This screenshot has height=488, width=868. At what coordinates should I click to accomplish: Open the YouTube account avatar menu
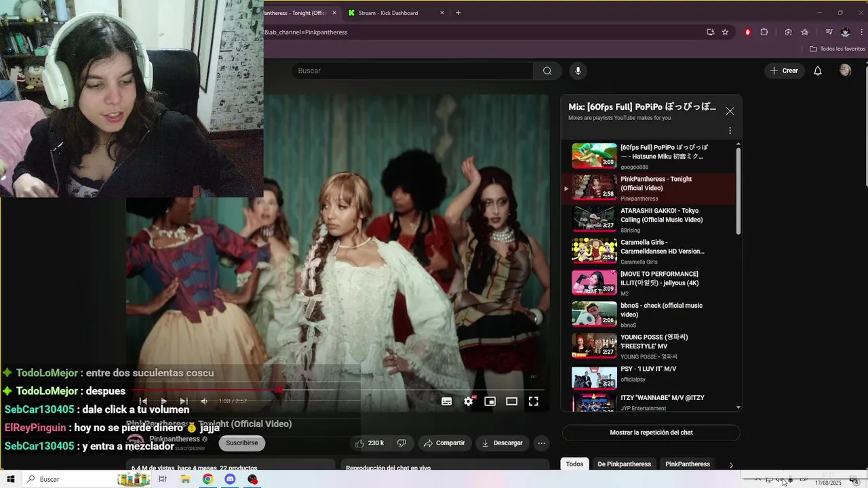tap(845, 70)
